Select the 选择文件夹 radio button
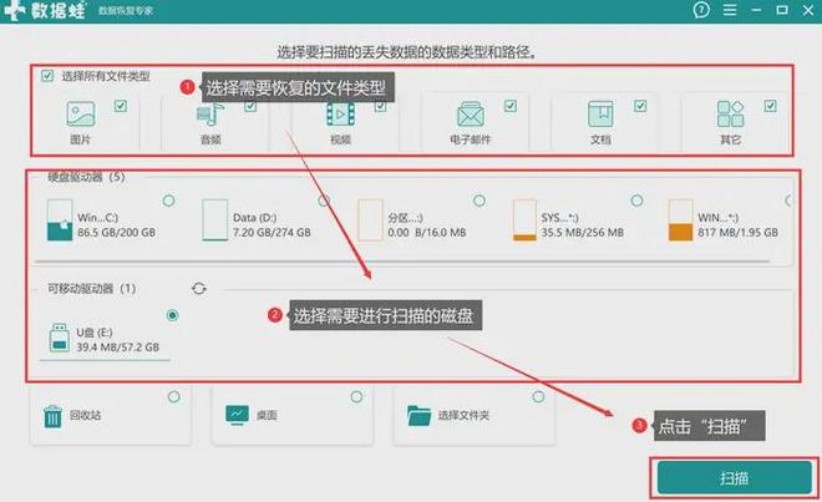 tap(538, 397)
